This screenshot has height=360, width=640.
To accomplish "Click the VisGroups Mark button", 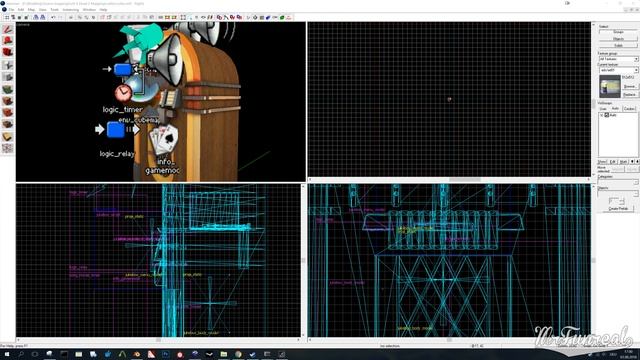I will 623,162.
